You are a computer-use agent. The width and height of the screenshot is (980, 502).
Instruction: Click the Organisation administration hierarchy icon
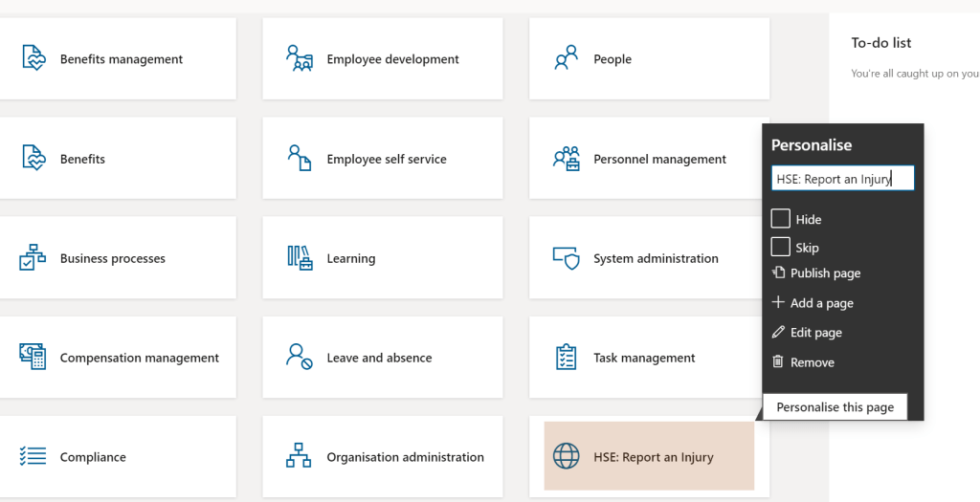click(300, 457)
